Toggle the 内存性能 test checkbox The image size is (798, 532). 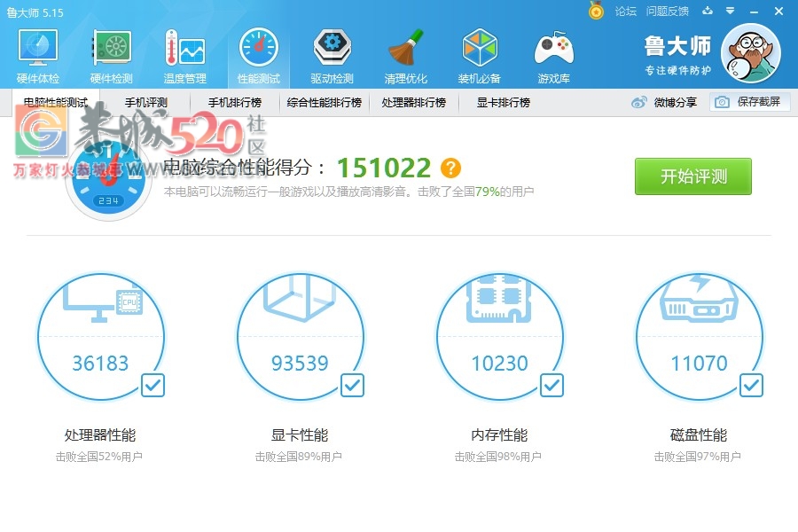552,385
